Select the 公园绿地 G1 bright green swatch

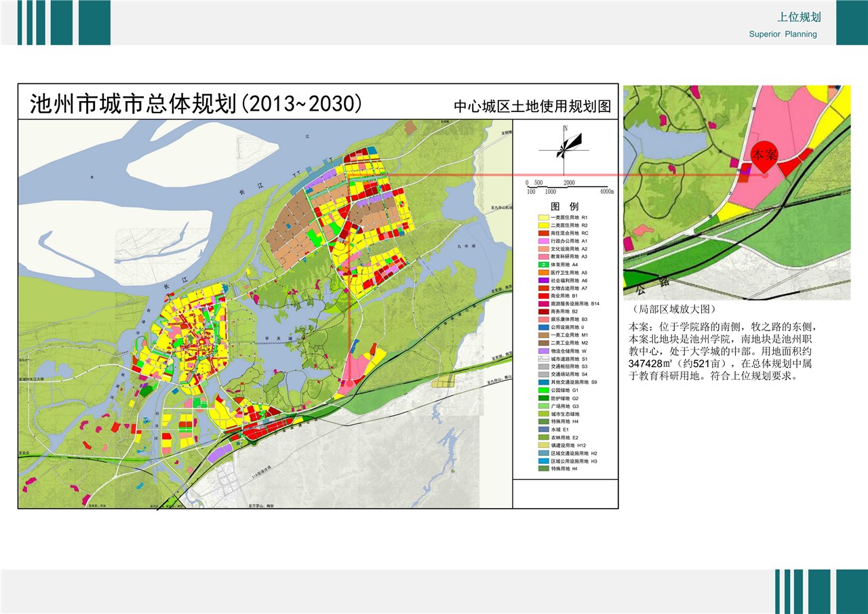click(543, 390)
